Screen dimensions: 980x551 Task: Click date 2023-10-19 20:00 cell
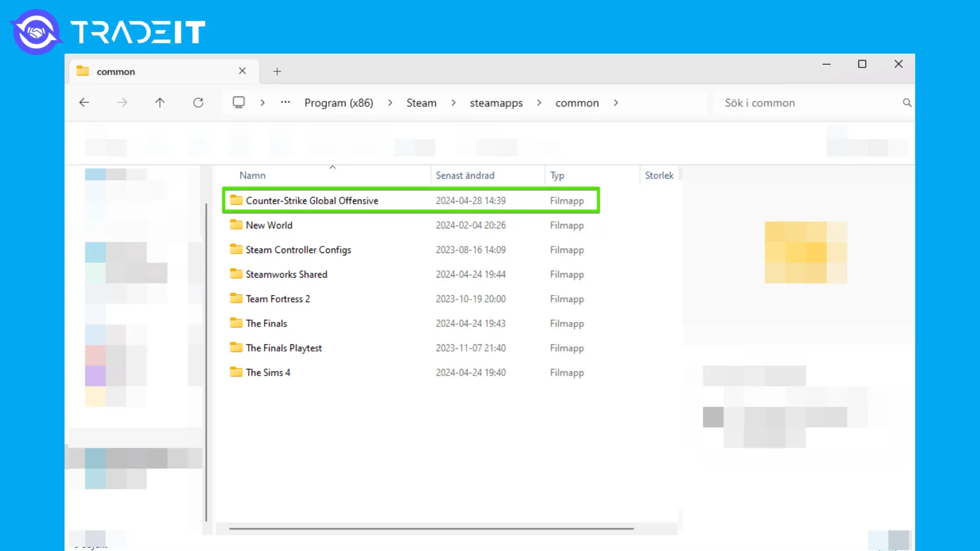[471, 298]
